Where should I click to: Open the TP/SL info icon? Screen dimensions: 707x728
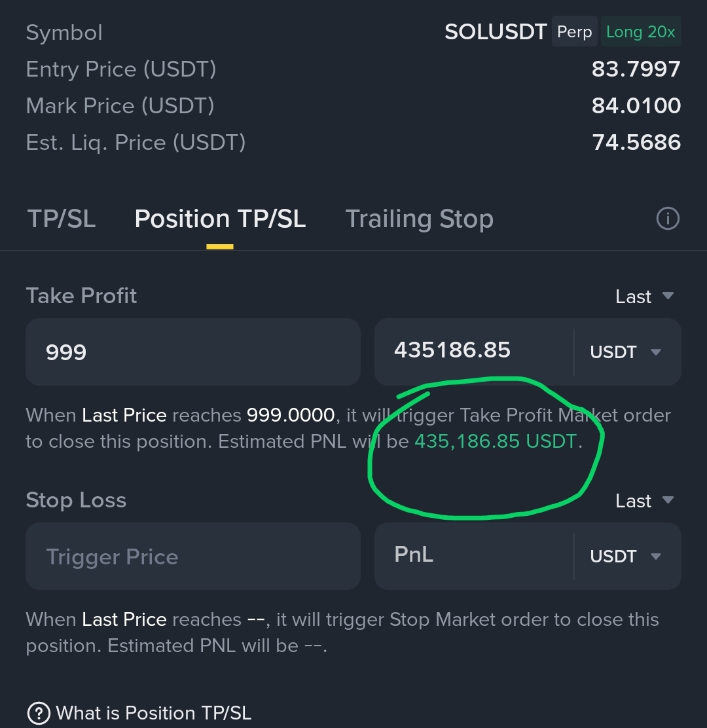[668, 218]
